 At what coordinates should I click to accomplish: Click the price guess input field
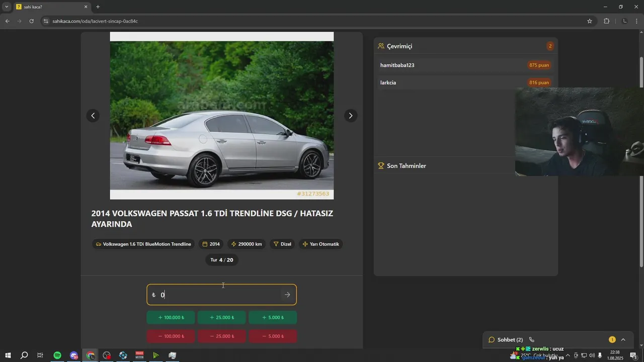[x=221, y=295]
